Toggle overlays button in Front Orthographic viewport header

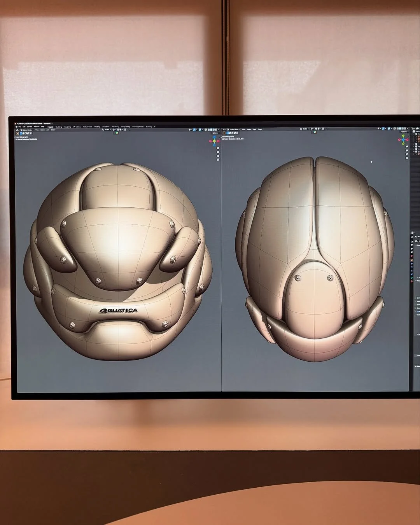(x=200, y=129)
